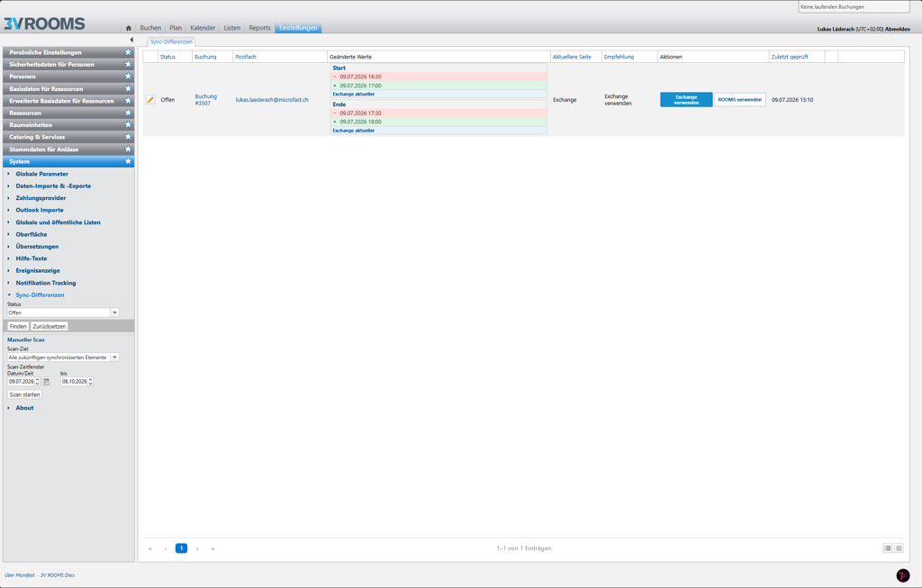Star the Raumeinheiten section

128,124
